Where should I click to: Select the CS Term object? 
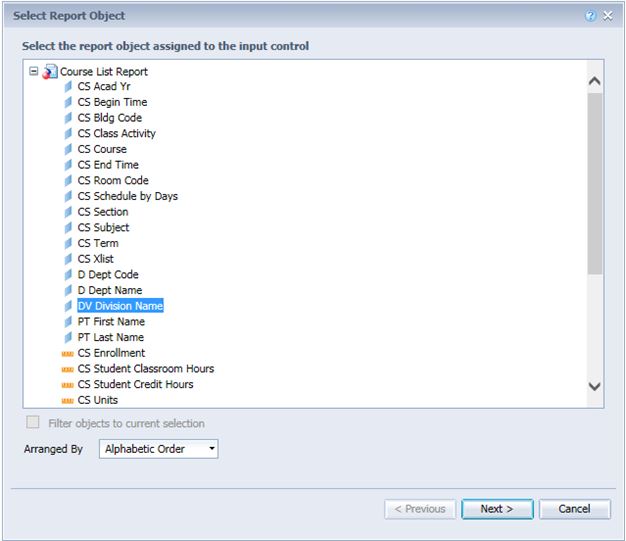pos(98,243)
